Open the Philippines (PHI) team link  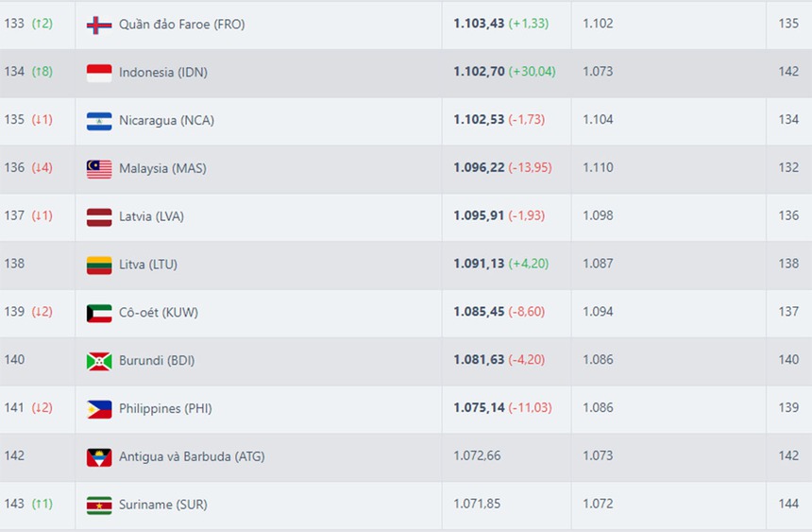(x=164, y=408)
